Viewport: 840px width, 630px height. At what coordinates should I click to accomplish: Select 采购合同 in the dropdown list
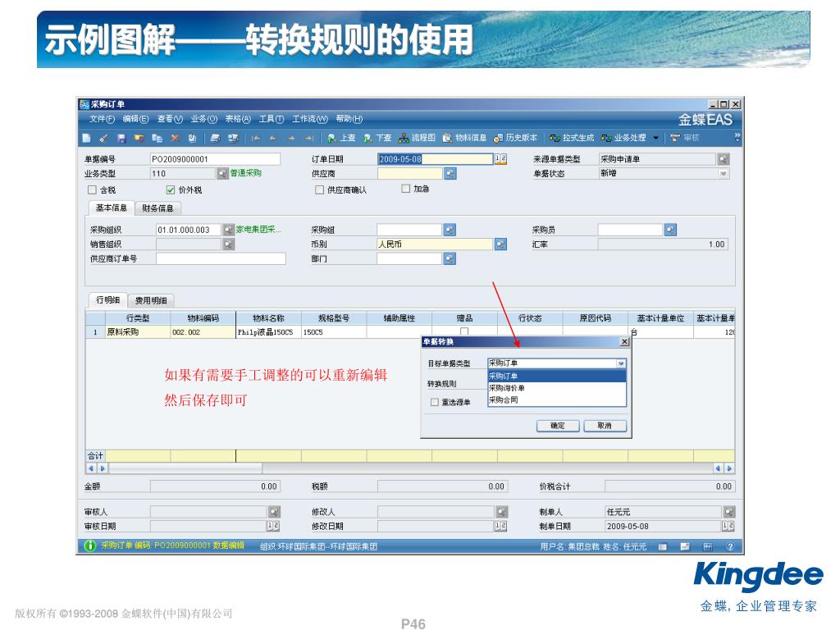[x=557, y=399]
